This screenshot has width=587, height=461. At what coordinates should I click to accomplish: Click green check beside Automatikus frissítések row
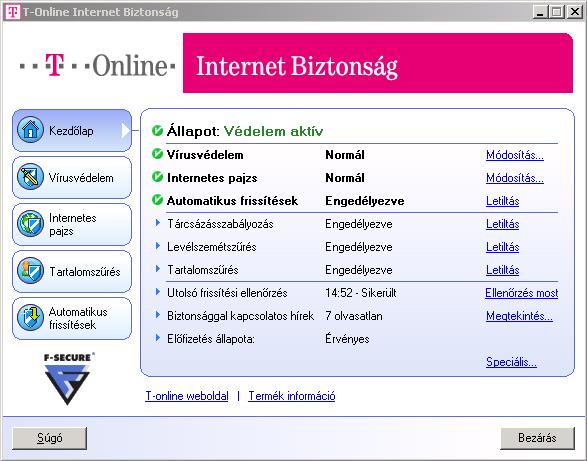tap(157, 200)
